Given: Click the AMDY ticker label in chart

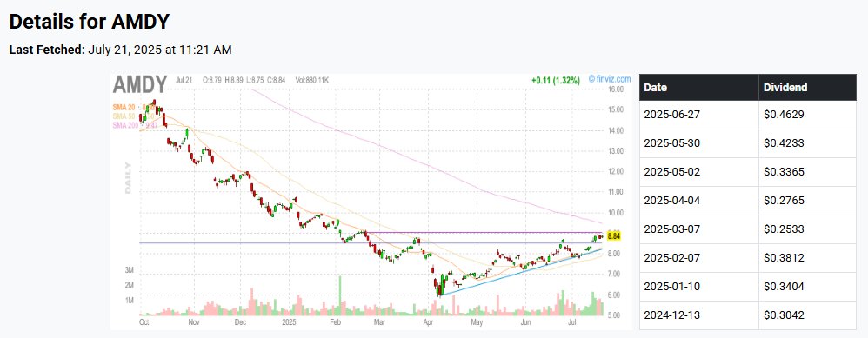Looking at the screenshot, I should click(139, 84).
